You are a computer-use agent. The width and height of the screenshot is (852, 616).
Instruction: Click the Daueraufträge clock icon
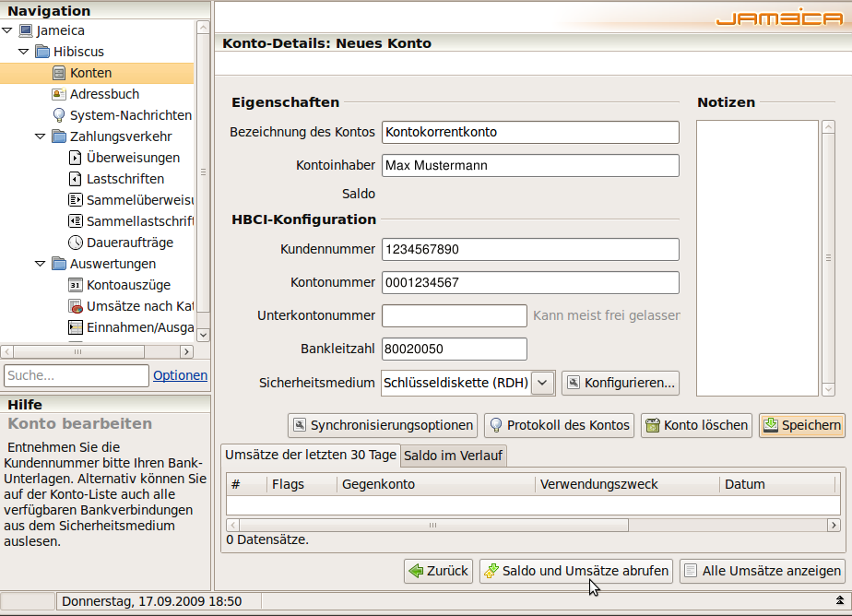[x=75, y=243]
